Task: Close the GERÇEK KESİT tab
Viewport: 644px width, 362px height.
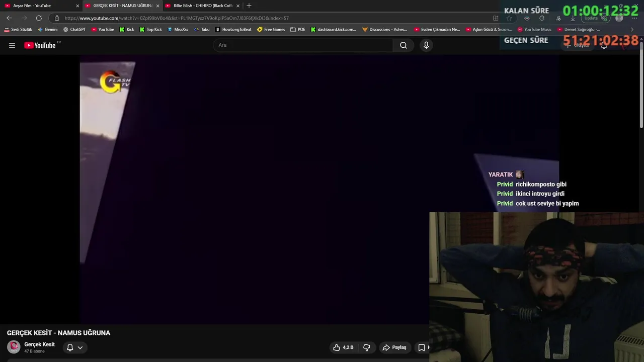Action: [157, 6]
